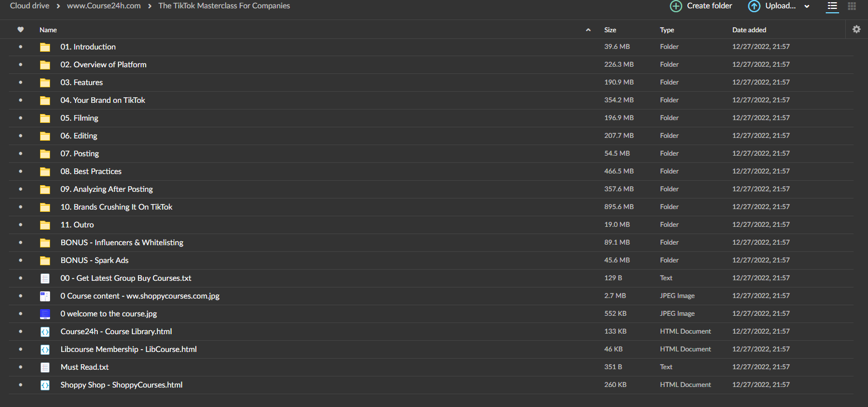Click HTML file icon for Course24h Library
Screen dimensions: 868x407
tap(45, 331)
